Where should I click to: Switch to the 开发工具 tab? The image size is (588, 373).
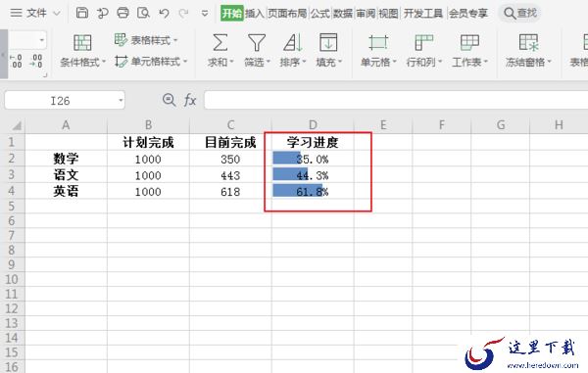pyautogui.click(x=423, y=14)
